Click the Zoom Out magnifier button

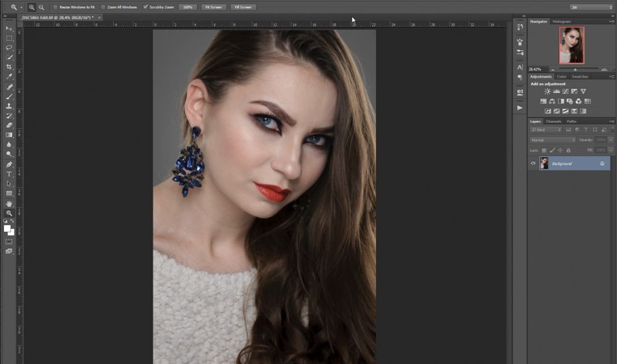(41, 7)
